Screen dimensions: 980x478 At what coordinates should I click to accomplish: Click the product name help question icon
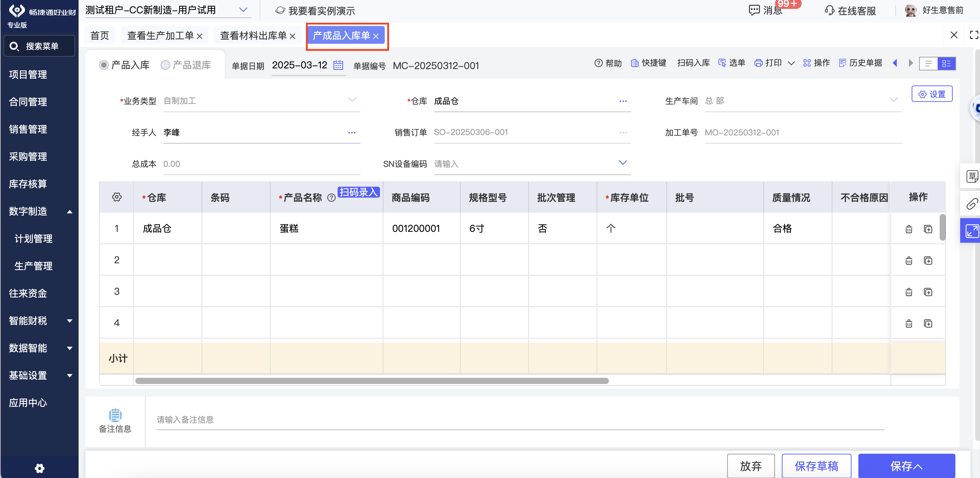331,198
